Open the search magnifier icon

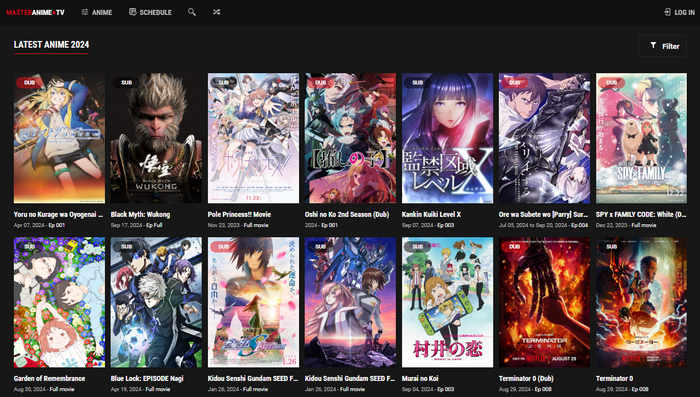click(192, 12)
